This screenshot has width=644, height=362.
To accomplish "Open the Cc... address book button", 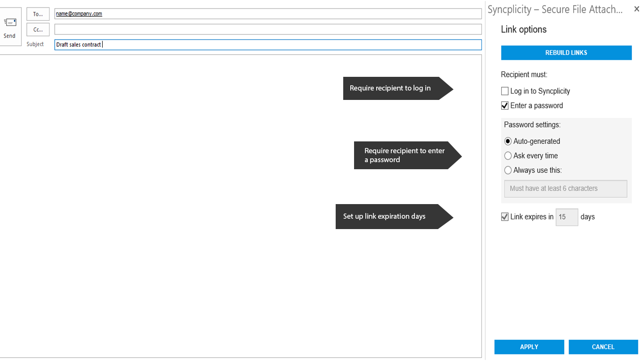I will click(x=38, y=29).
